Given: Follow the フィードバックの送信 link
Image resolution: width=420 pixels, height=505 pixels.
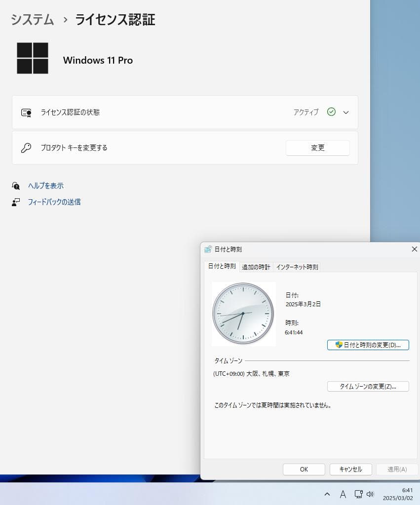Looking at the screenshot, I should pos(54,202).
